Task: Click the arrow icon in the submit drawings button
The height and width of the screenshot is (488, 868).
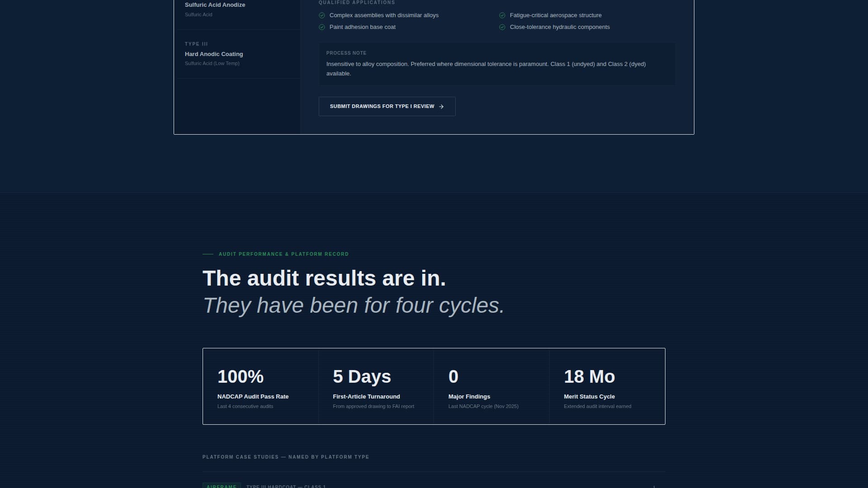Action: coord(441,106)
